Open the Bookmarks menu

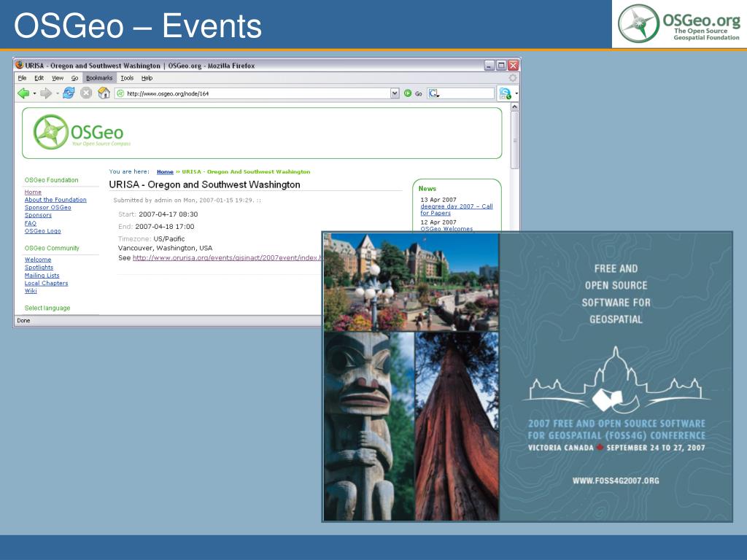pyautogui.click(x=99, y=78)
